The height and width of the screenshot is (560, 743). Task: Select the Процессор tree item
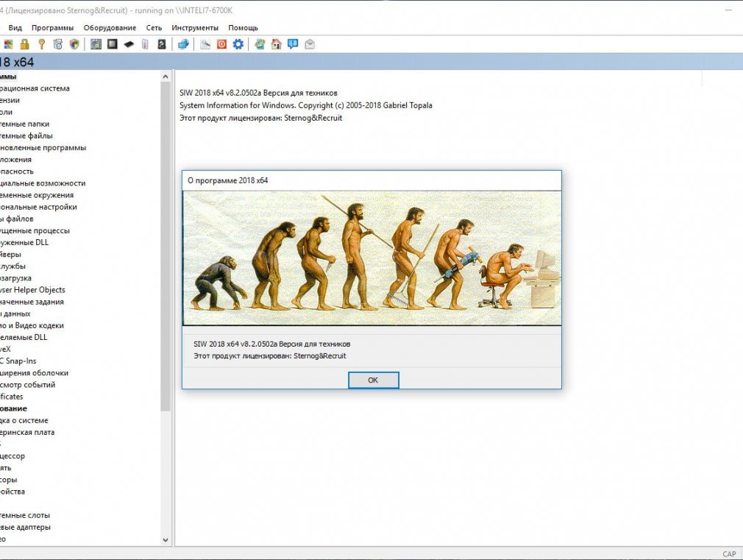point(13,456)
